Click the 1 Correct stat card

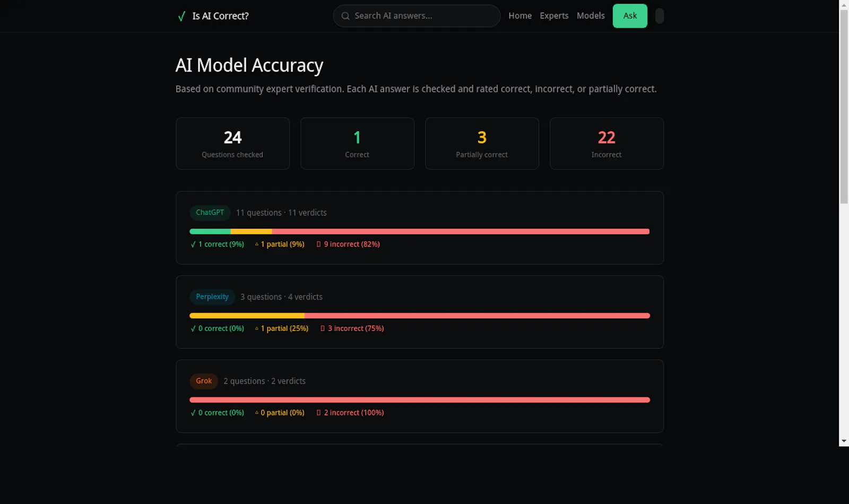(357, 144)
